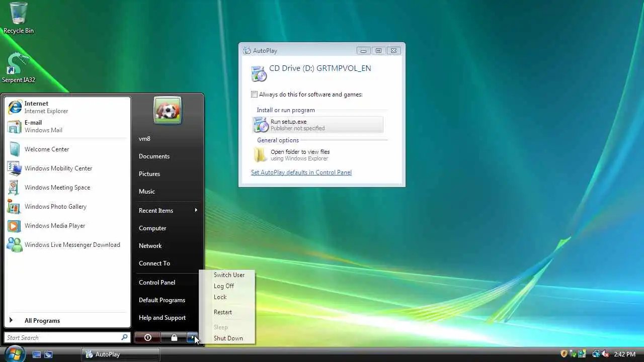Screen dimensions: 644x362
Task: Open Music from Start menu
Action: [168, 192]
